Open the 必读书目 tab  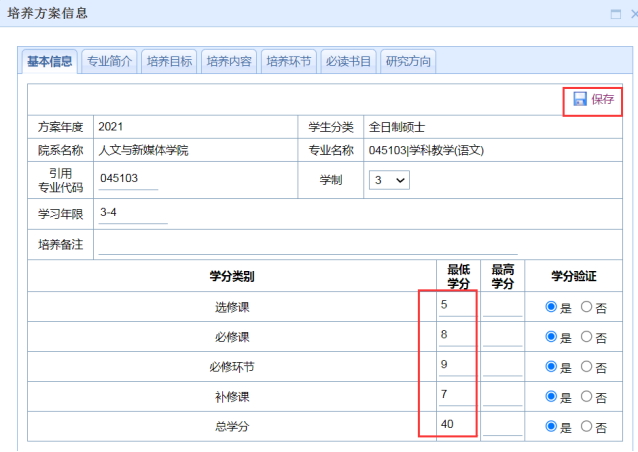349,62
